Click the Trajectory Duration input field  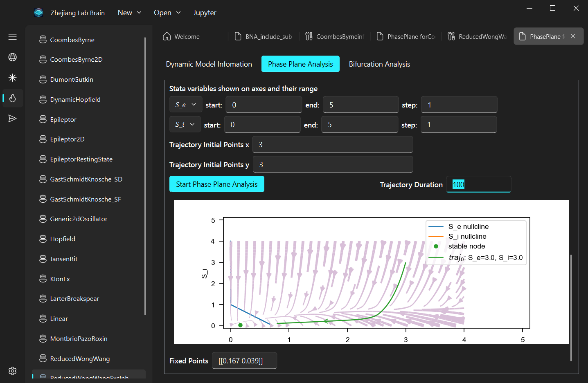tap(478, 184)
